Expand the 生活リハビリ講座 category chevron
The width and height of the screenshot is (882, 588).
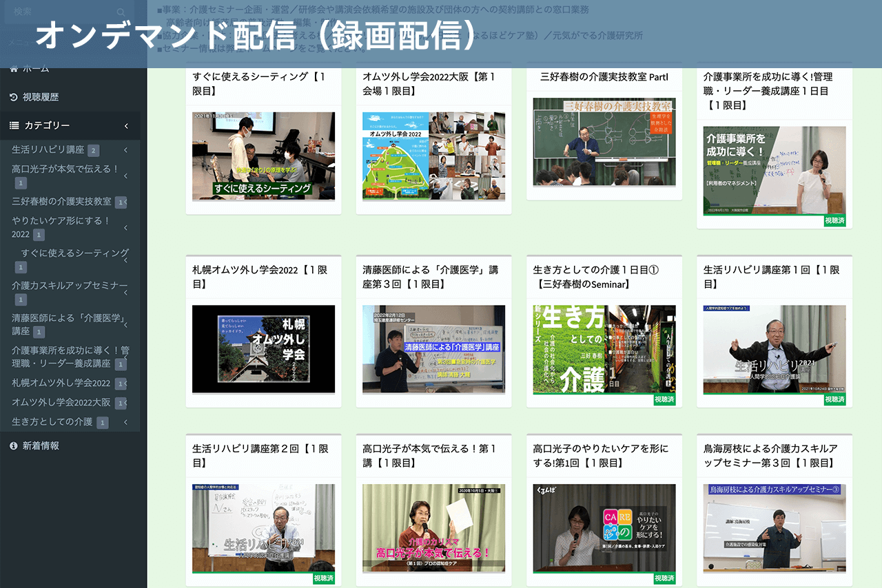click(125, 150)
